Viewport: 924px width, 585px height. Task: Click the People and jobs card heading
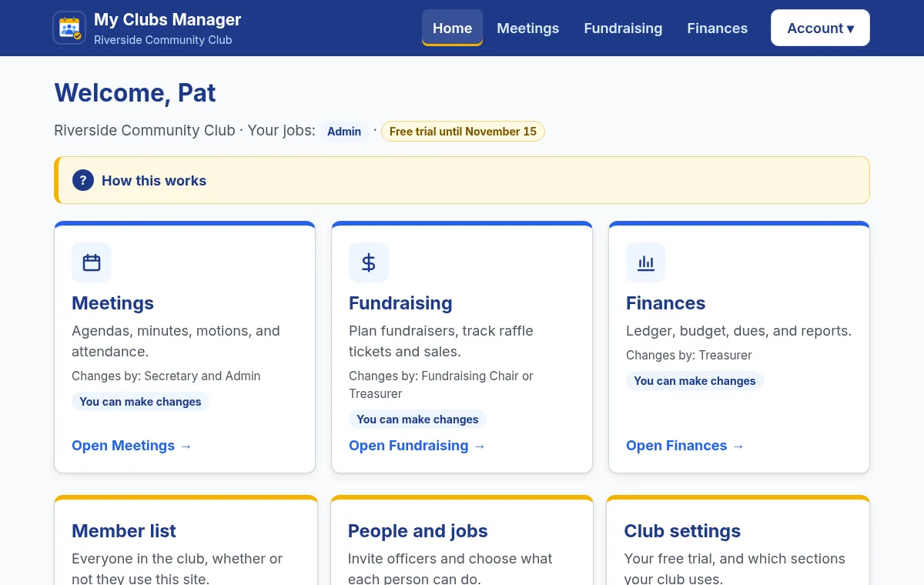(x=417, y=531)
